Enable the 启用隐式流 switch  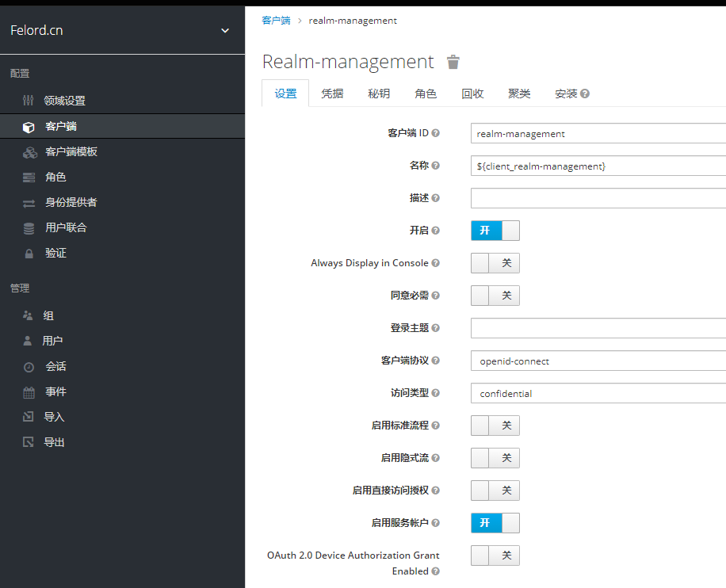coord(495,458)
